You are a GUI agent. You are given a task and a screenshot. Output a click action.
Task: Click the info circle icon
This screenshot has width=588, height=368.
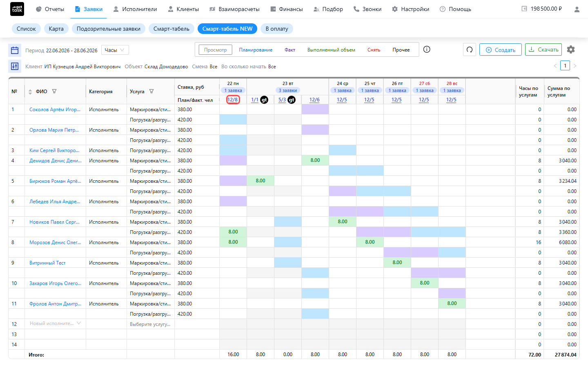(427, 49)
